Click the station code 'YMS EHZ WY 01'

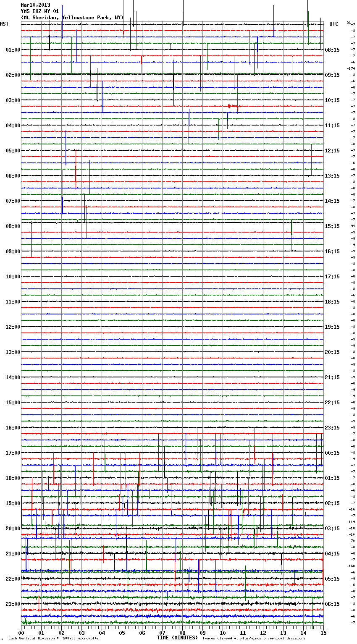click(39, 11)
